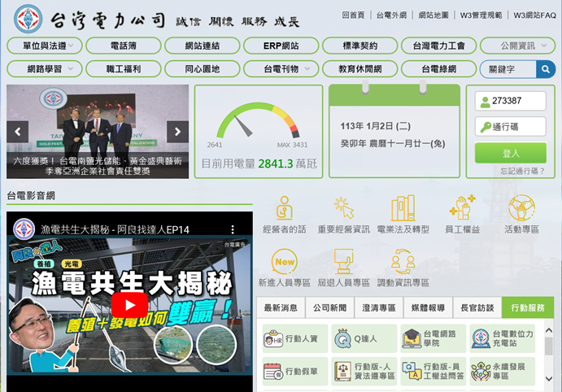Image resolution: width=562 pixels, height=392 pixels.
Task: Open 行動版-員工權益問答 service
Action: (x=433, y=371)
